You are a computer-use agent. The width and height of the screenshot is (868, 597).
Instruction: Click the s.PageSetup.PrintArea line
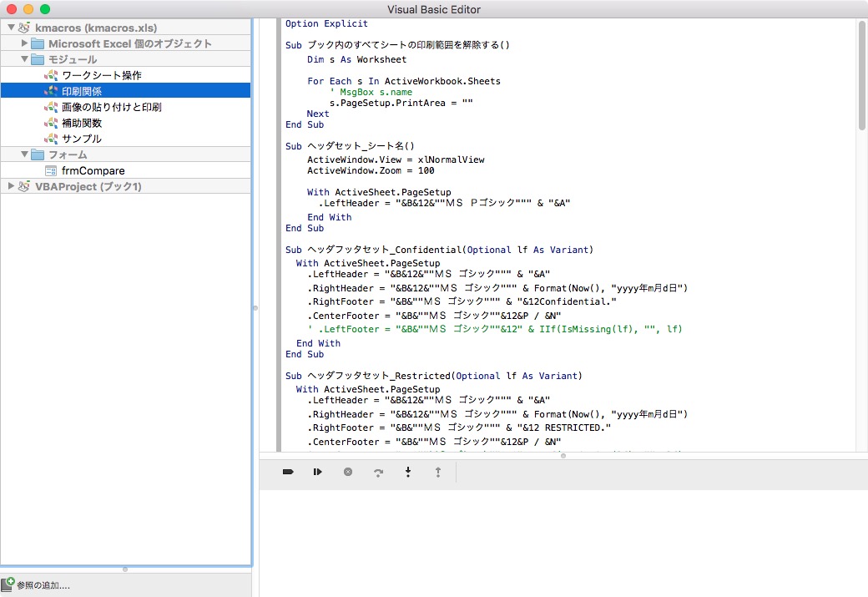click(x=401, y=103)
